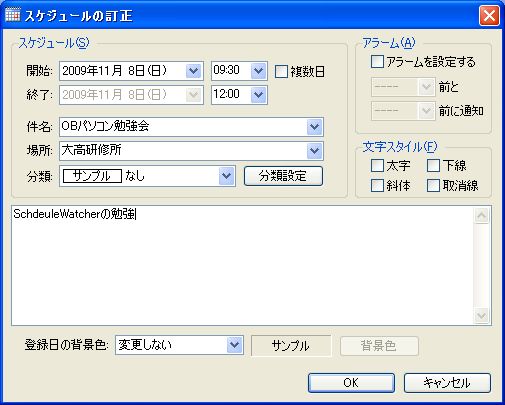Tick the 取消線 strikethrough checkbox
Viewport: 505px width, 405px height.
(x=433, y=186)
